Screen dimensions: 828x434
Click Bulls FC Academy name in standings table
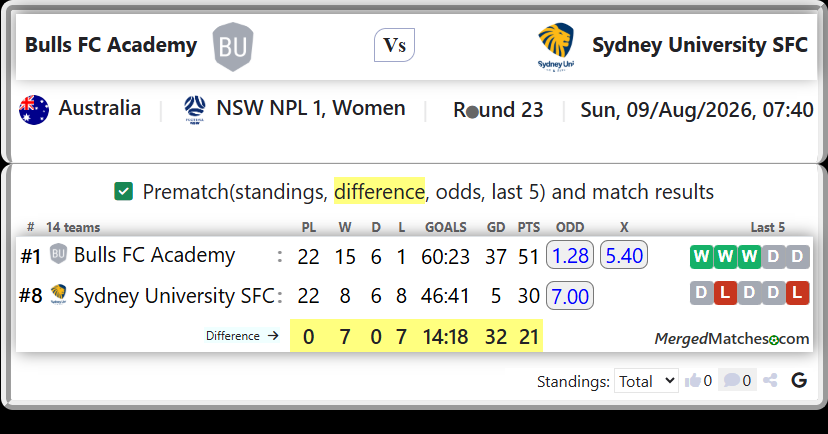pyautogui.click(x=154, y=256)
